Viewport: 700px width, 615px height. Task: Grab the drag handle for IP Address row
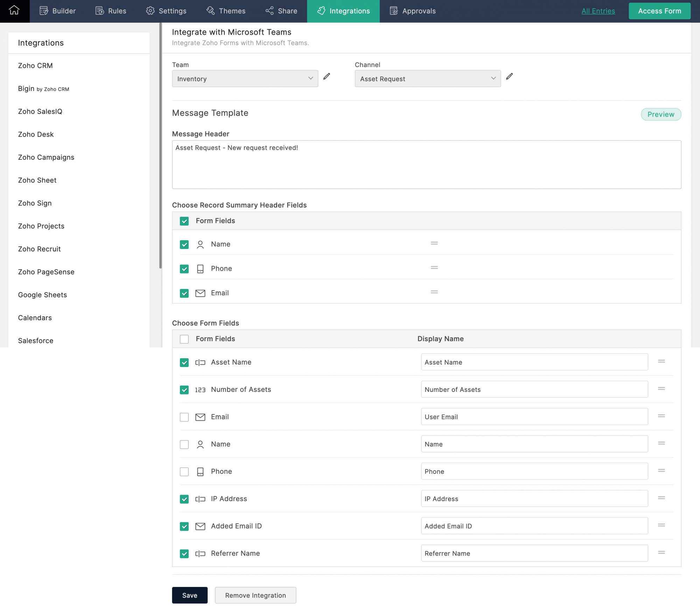pyautogui.click(x=661, y=498)
